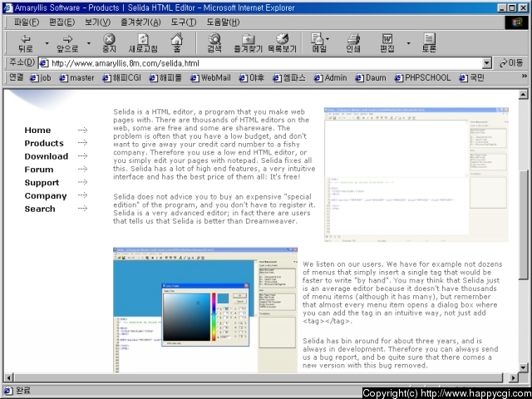
Task: Open the 해피CGI links bar shortcut
Action: pos(122,78)
